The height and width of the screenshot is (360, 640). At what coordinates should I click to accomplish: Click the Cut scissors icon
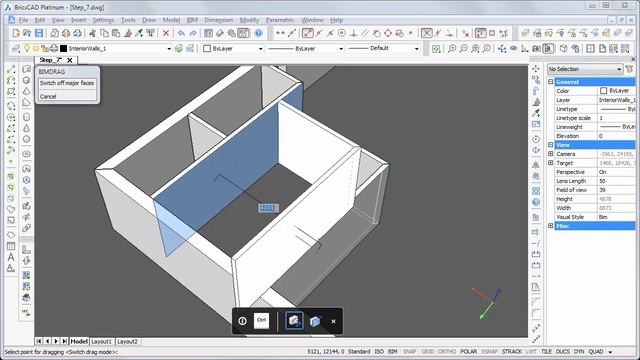tap(92, 33)
